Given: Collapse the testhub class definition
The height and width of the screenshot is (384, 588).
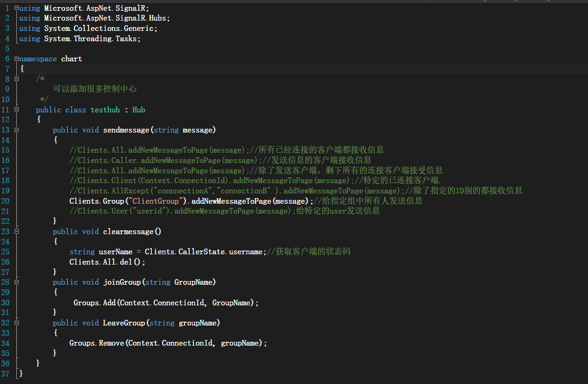Looking at the screenshot, I should point(17,110).
